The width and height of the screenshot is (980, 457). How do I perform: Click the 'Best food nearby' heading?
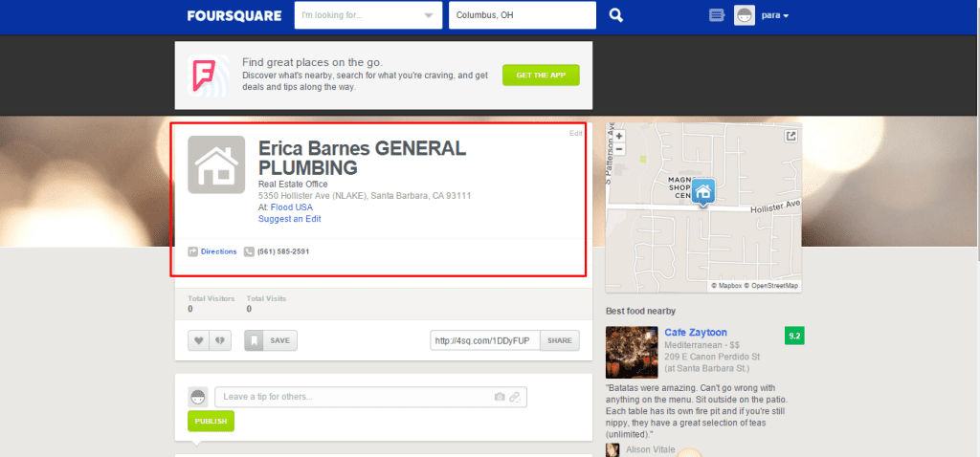(x=640, y=311)
